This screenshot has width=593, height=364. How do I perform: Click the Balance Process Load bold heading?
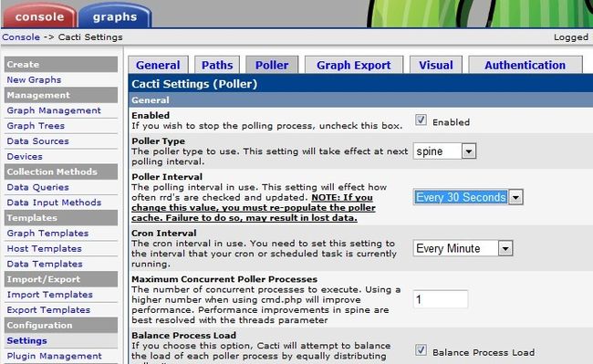(x=183, y=336)
